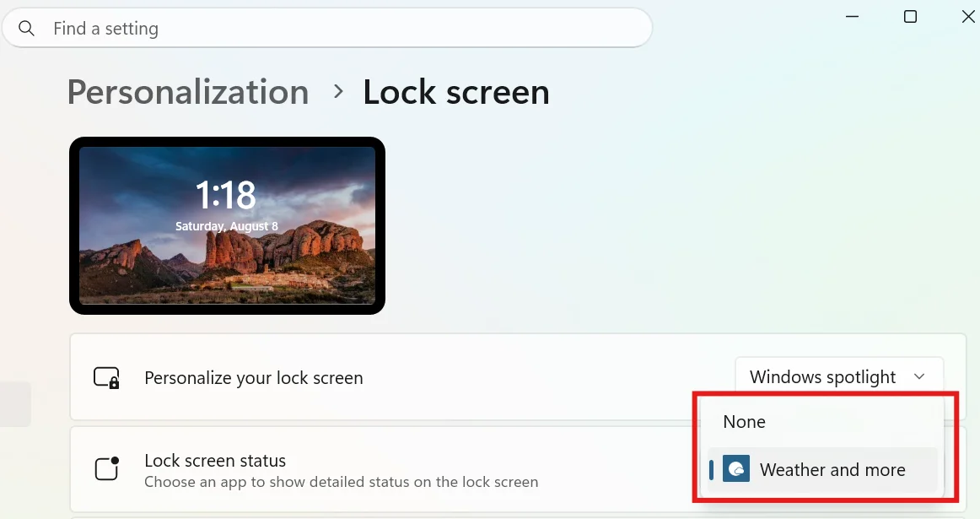Image resolution: width=980 pixels, height=519 pixels.
Task: Click the search magnifier icon
Action: click(26, 28)
